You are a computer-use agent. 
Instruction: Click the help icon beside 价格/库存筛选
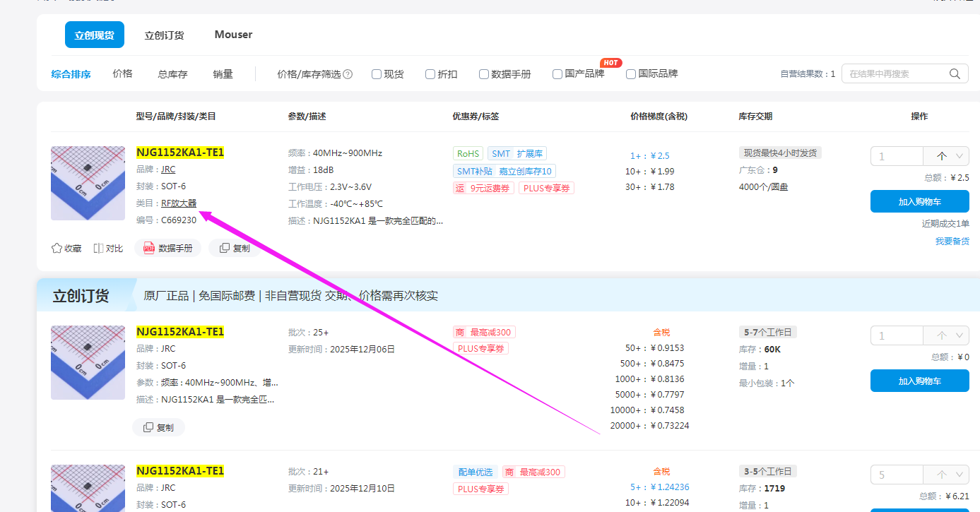[x=348, y=74]
